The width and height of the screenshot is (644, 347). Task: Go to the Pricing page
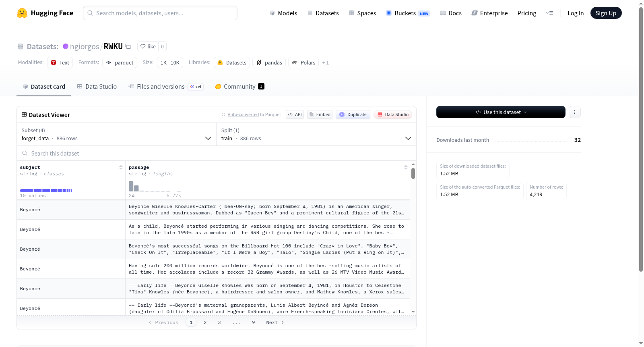[527, 13]
